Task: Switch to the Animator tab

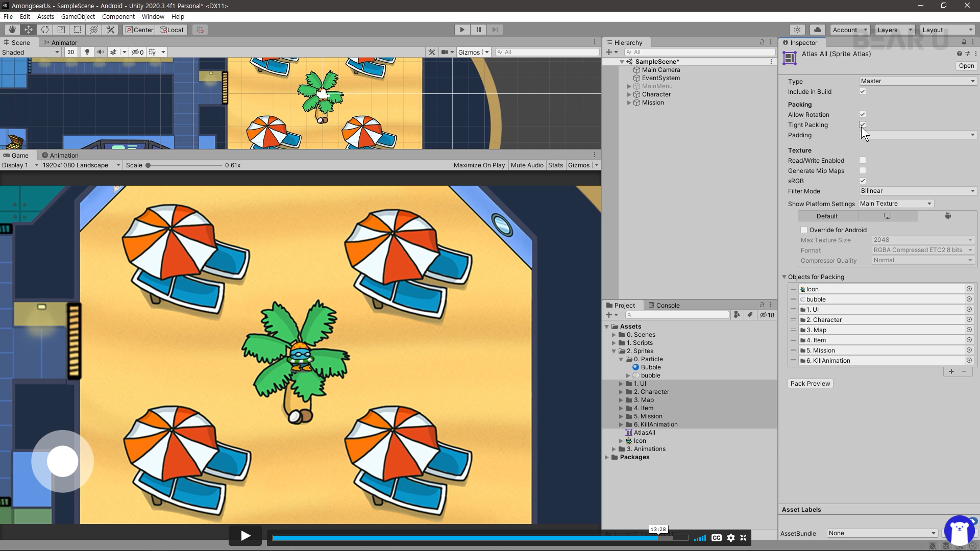Action: tap(60, 42)
